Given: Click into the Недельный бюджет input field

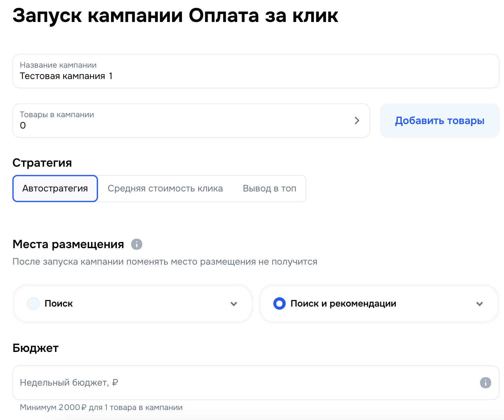Looking at the screenshot, I should pos(241,383).
